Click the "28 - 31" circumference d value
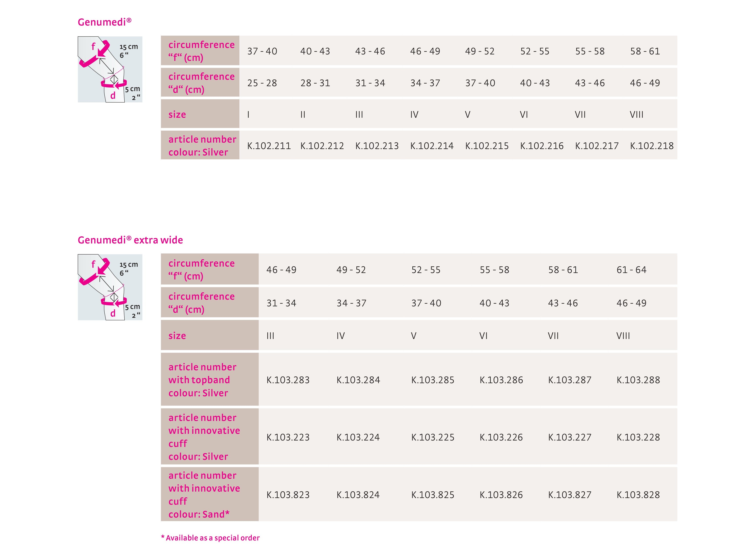The height and width of the screenshot is (560, 755). [x=315, y=83]
